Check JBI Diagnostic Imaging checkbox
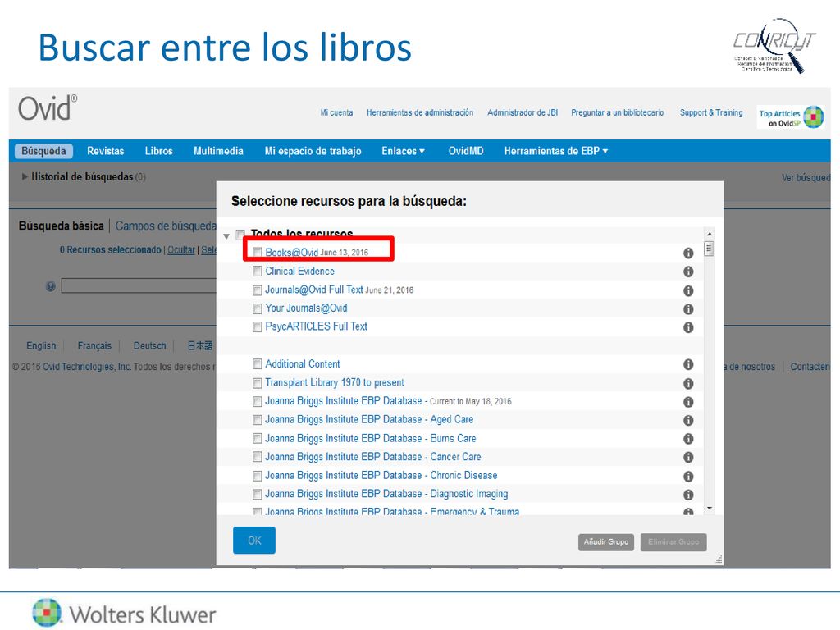The image size is (840, 630). click(x=257, y=494)
